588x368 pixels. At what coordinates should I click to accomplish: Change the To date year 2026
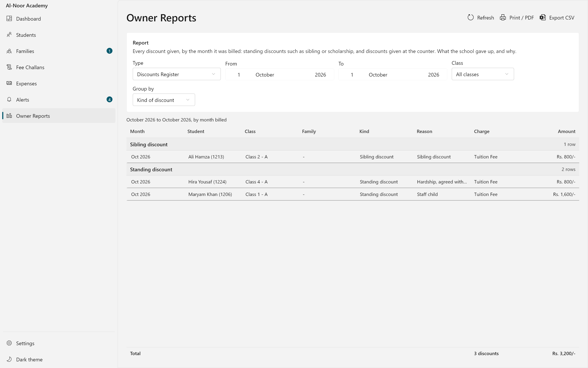pos(433,75)
